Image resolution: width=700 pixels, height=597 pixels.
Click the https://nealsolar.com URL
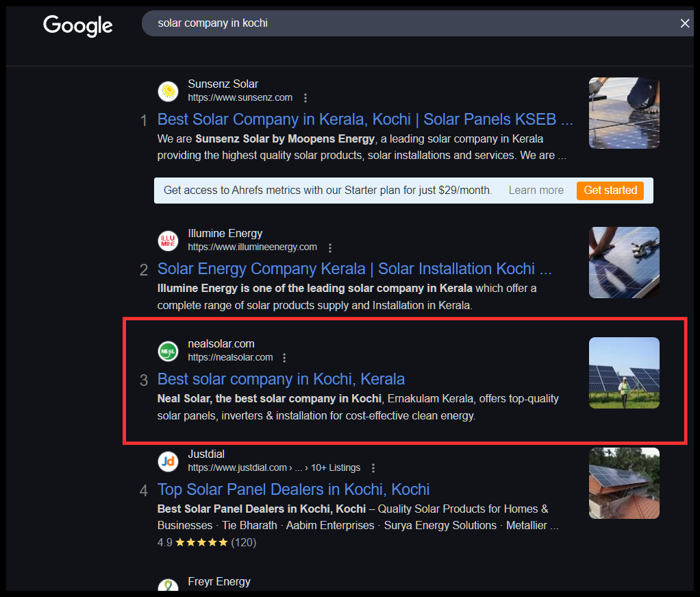(230, 358)
